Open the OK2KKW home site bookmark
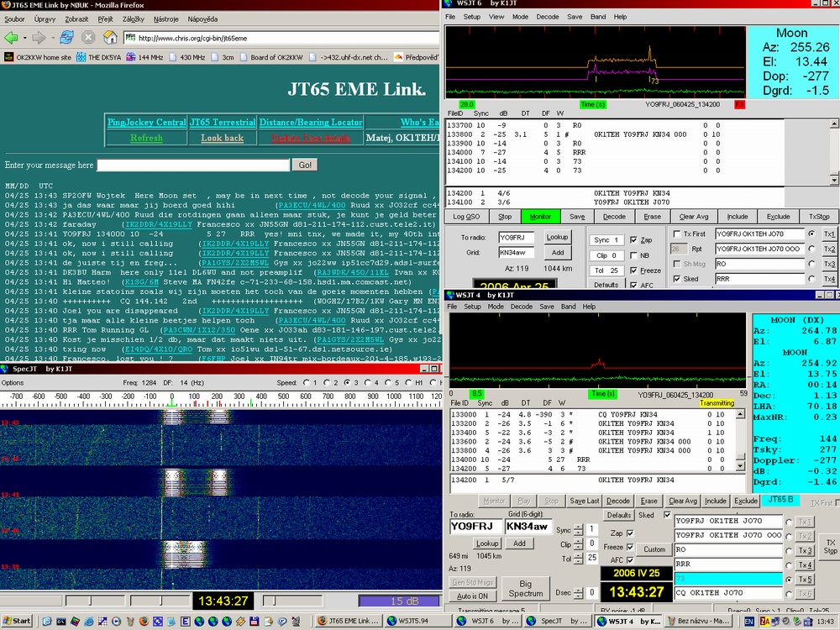The width and height of the screenshot is (840, 630). [38, 57]
